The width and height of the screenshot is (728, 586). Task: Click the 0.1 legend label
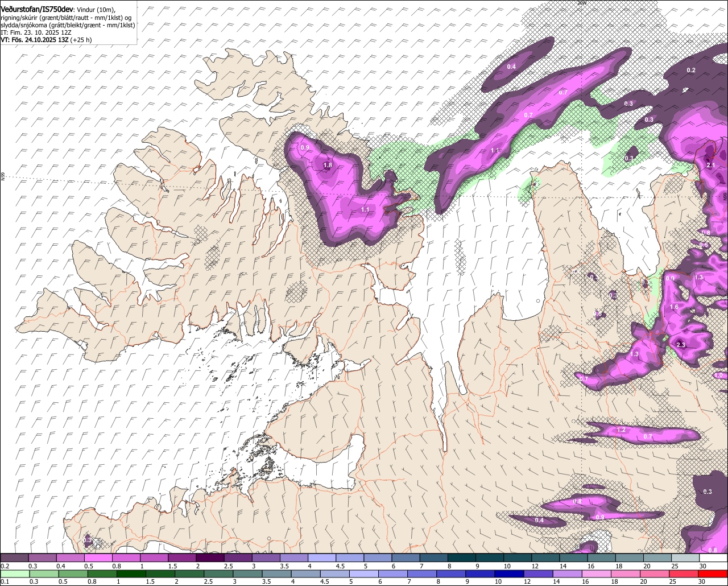coord(4,582)
